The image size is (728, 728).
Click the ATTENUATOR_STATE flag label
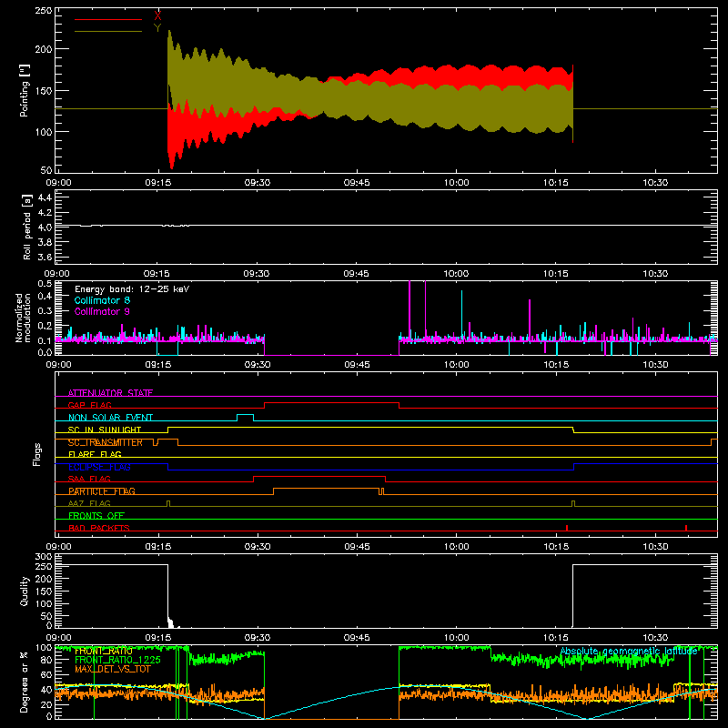(110, 393)
